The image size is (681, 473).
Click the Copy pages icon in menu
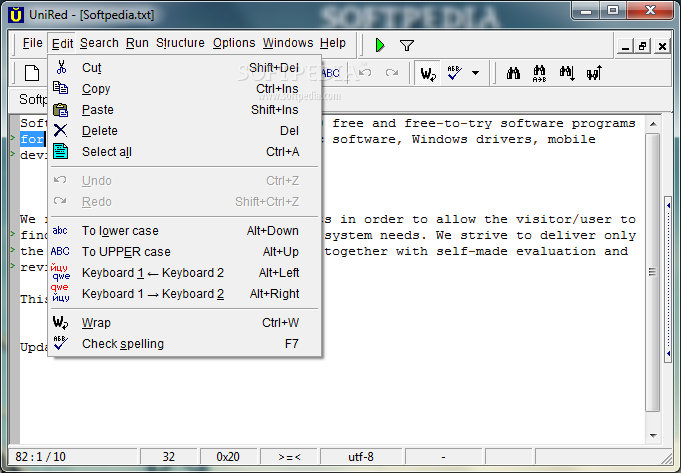click(x=60, y=88)
